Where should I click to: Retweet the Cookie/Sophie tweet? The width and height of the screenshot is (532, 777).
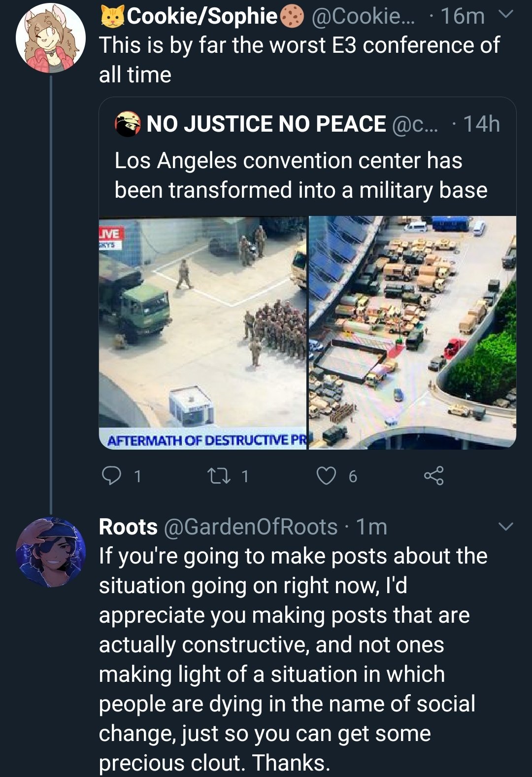point(216,475)
